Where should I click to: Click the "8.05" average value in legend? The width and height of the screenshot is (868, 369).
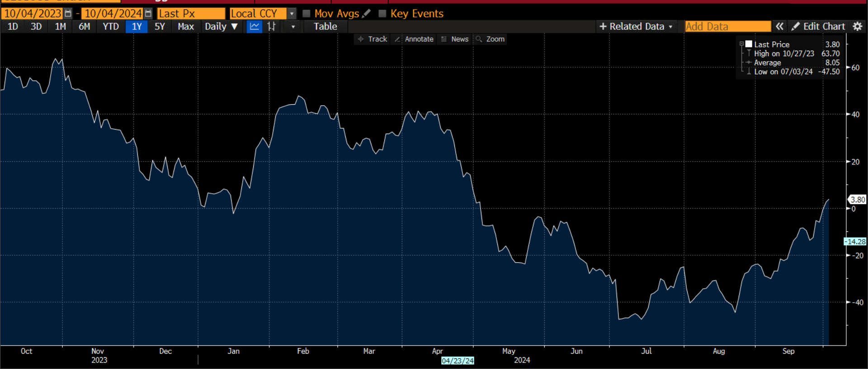point(832,62)
